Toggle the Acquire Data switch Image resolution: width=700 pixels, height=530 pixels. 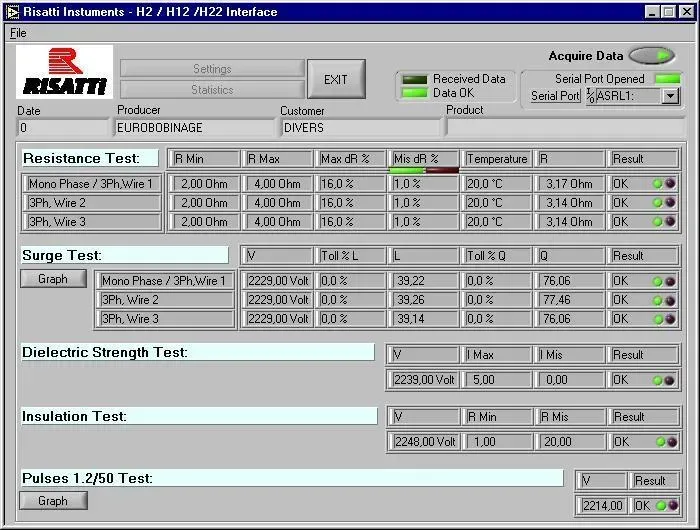651,56
